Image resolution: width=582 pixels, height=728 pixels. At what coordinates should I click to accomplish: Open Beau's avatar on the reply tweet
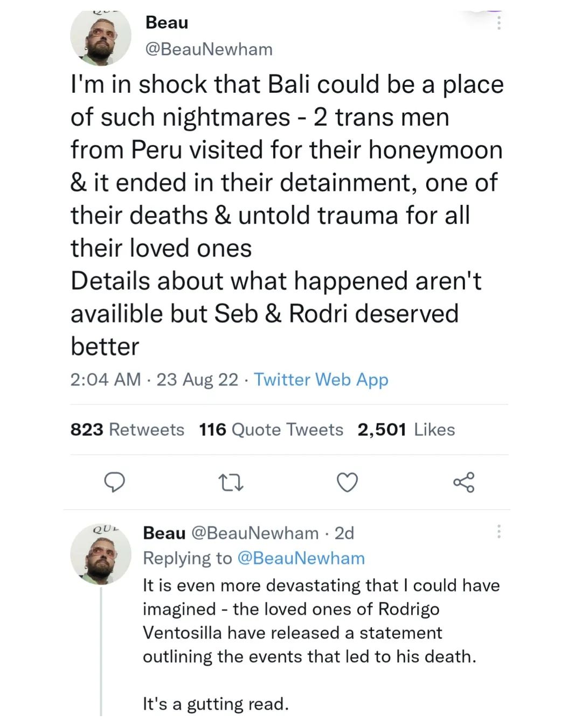pos(101,554)
